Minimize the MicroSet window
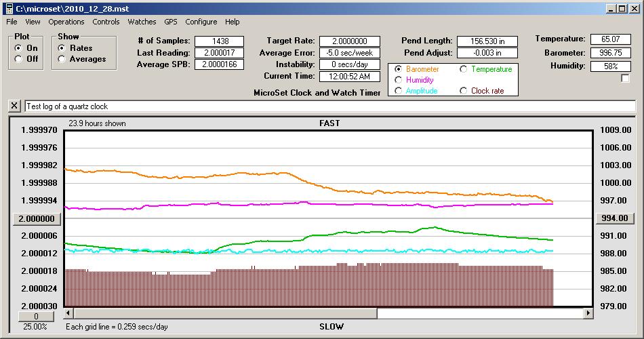This screenshot has width=644, height=339. (611, 9)
